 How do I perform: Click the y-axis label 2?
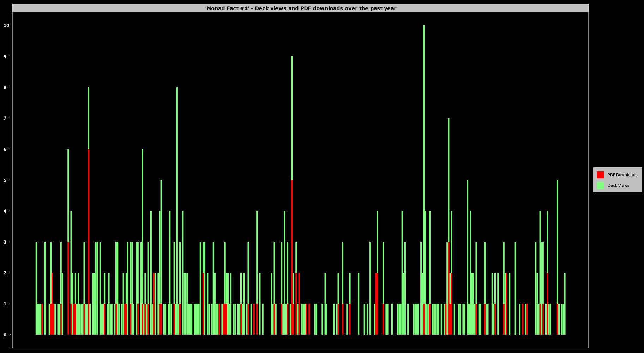pyautogui.click(x=5, y=273)
